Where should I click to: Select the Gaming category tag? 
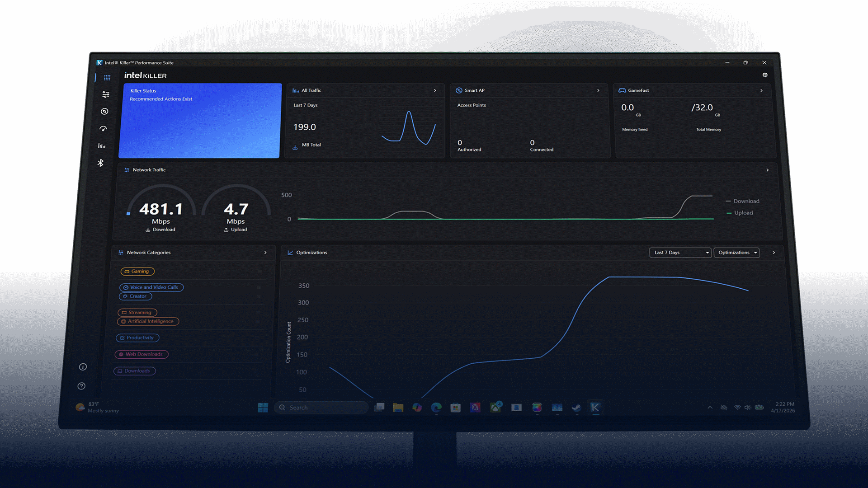click(x=137, y=271)
